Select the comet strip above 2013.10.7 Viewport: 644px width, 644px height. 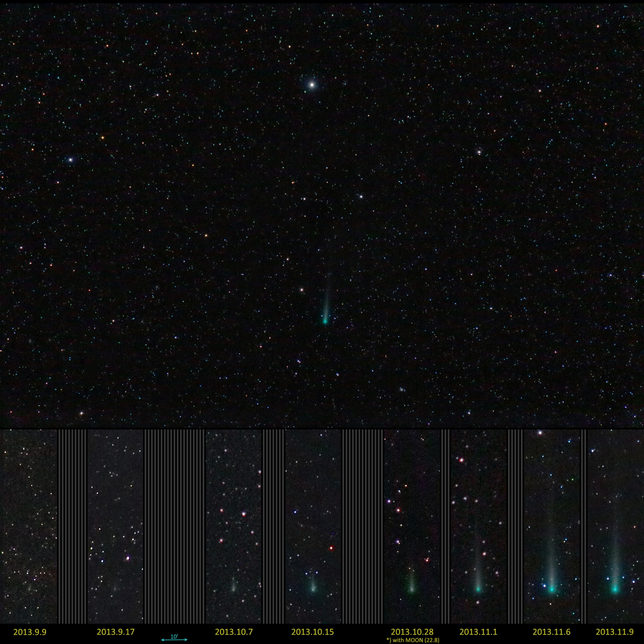coord(233,526)
